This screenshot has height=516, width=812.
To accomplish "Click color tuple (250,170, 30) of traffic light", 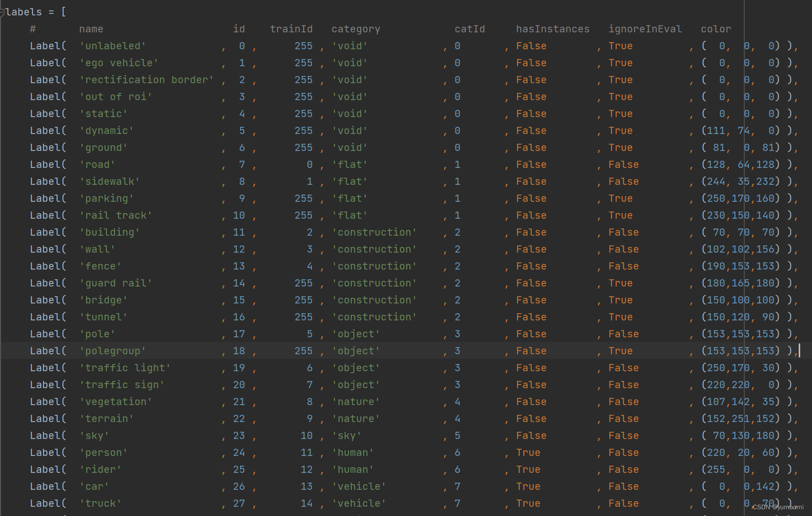I will pyautogui.click(x=741, y=368).
